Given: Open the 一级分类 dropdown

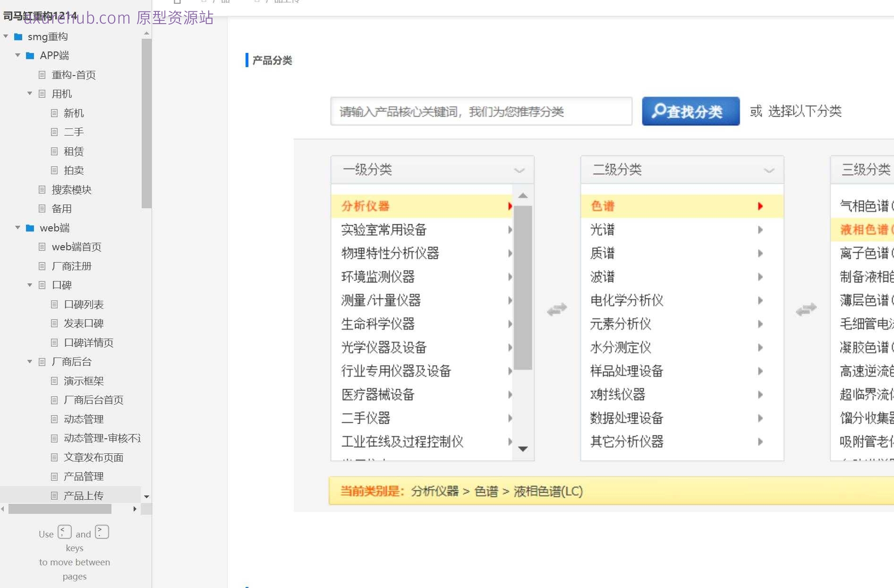Looking at the screenshot, I should (519, 170).
